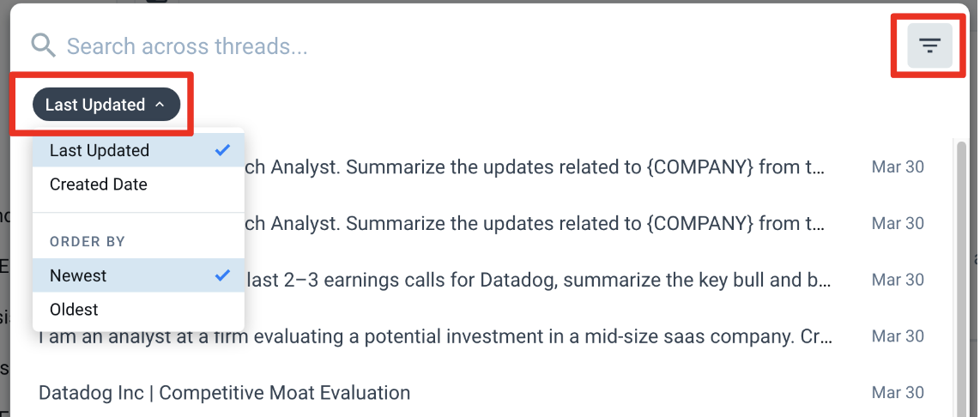Viewport: 980px width, 417px height.
Task: Click the checkmark beside Last Updated option
Action: (x=223, y=150)
